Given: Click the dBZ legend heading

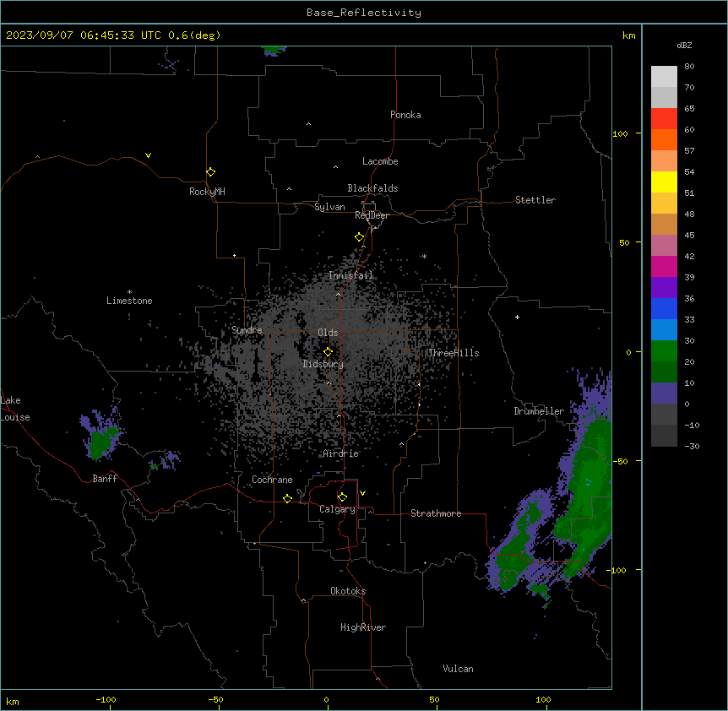Looking at the screenshot, I should point(684,45).
